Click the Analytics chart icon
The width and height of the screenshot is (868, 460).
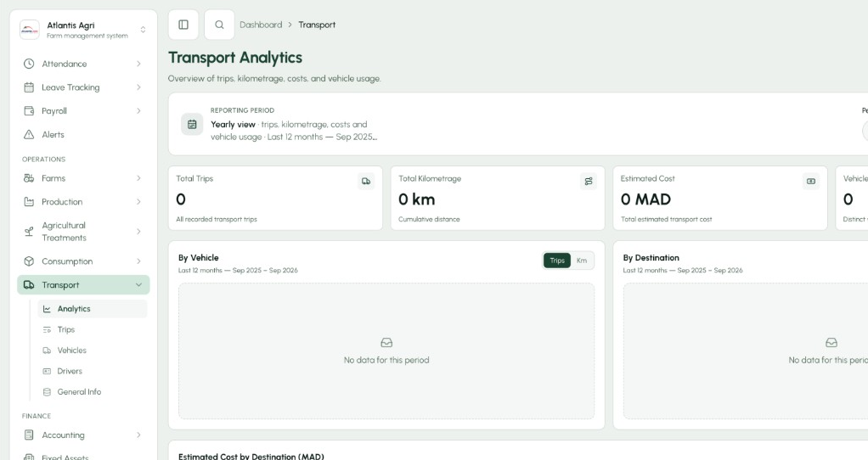coord(47,309)
